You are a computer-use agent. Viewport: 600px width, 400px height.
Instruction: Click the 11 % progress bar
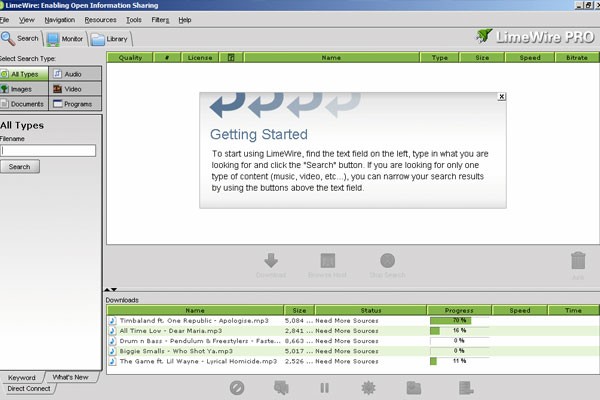pos(460,361)
